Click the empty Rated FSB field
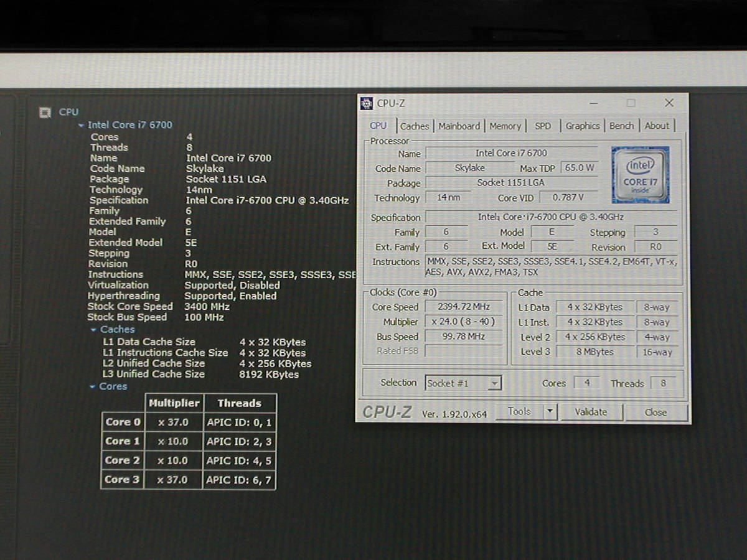The image size is (747, 560). [464, 351]
